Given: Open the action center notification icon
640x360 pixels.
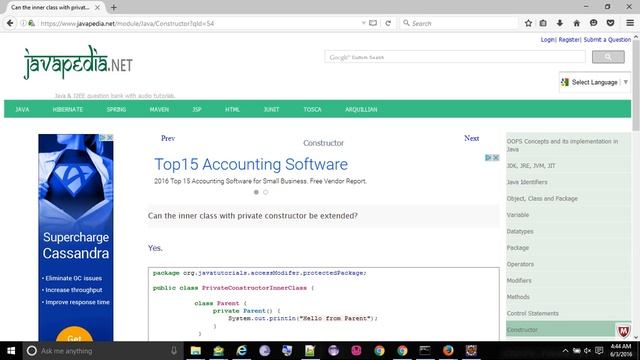Looking at the screenshot, I should click(x=599, y=351).
